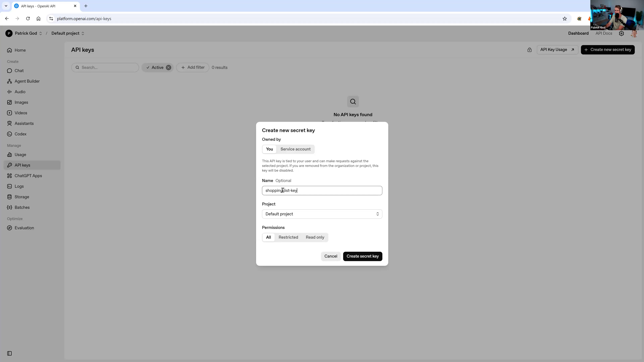Viewport: 644px width, 362px height.
Task: Go to API Docs
Action: click(604, 34)
